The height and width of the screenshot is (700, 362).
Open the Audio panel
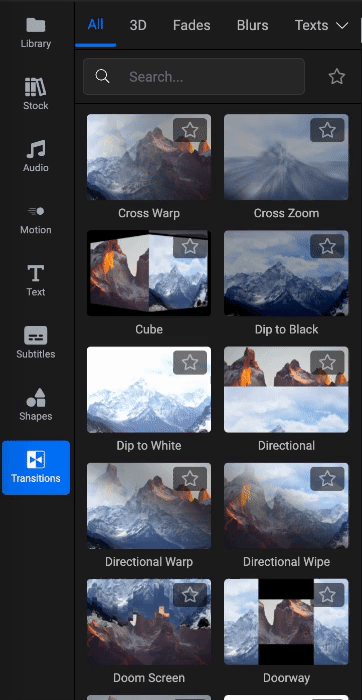pyautogui.click(x=36, y=157)
